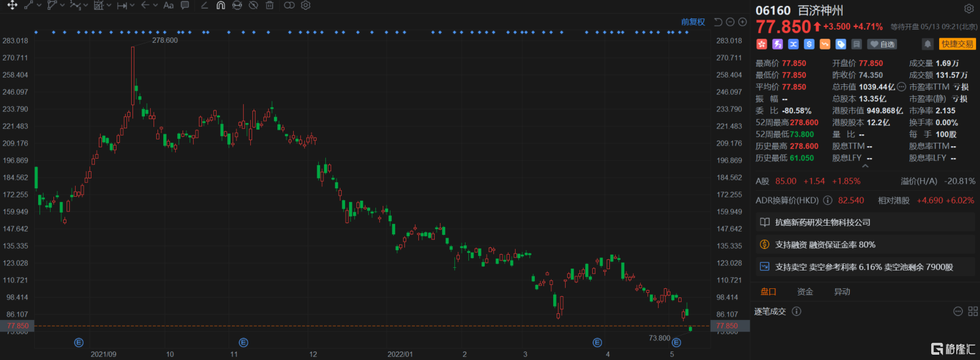Toggle the price alert bell
This screenshot has height=360, width=980.
click(927, 44)
